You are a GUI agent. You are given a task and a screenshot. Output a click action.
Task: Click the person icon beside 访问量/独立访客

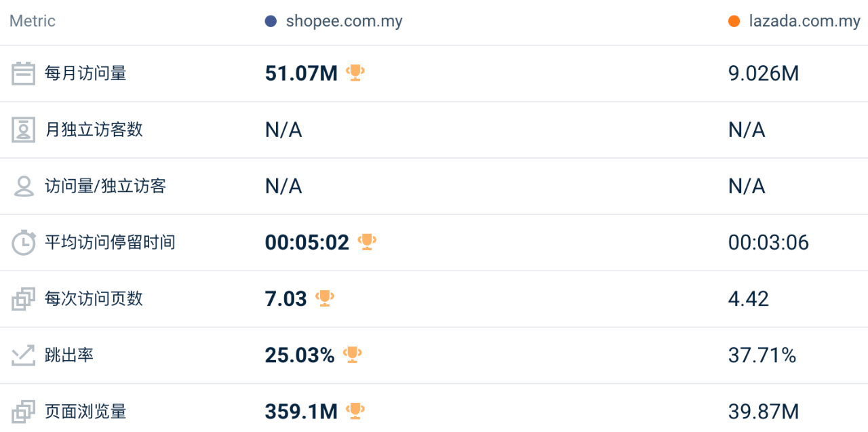pos(23,186)
